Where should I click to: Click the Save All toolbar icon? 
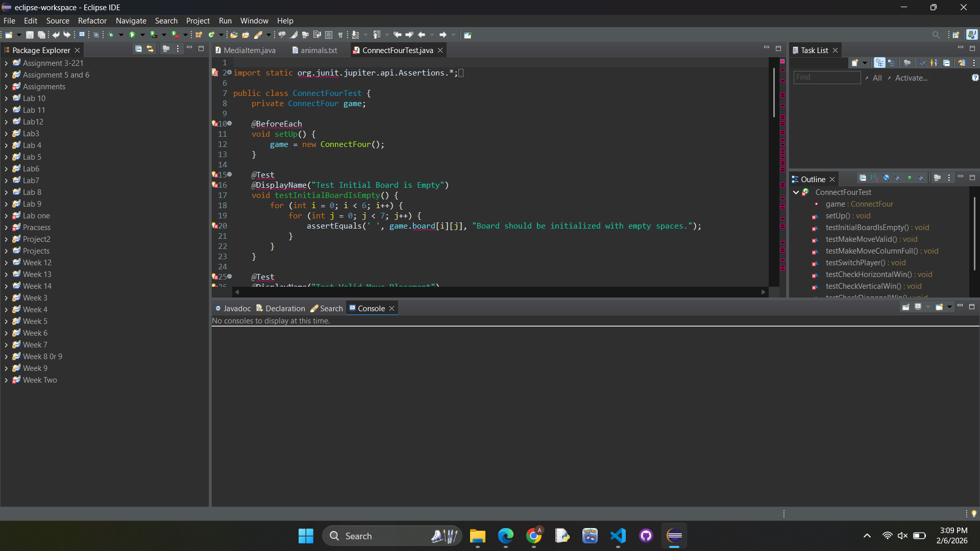41,35
